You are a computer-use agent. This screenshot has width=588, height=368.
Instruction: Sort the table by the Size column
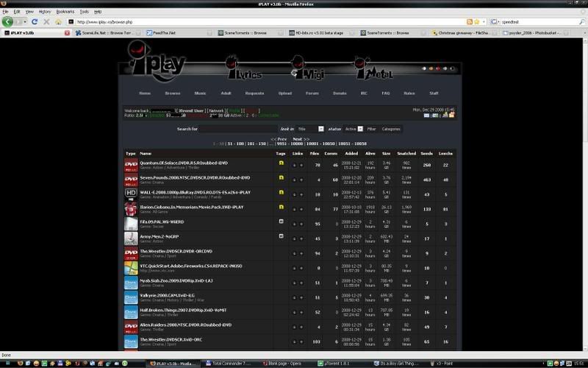(x=387, y=153)
